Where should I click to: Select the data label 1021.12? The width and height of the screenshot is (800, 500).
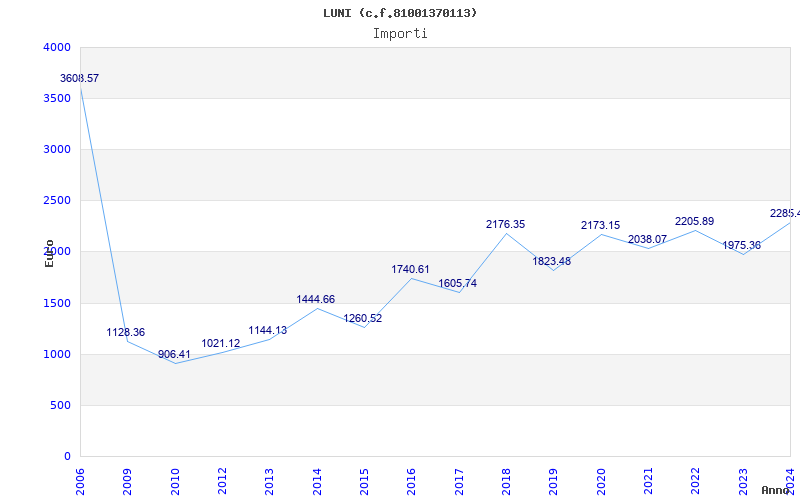pyautogui.click(x=220, y=344)
